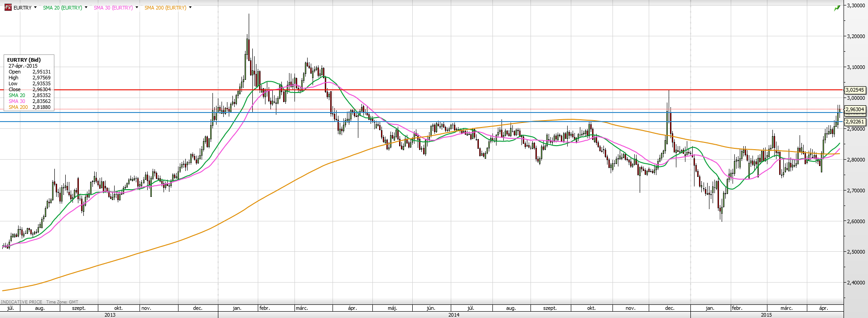Click the 2,60000 price axis label
Viewport: 868px width, 318px height.
[856, 221]
